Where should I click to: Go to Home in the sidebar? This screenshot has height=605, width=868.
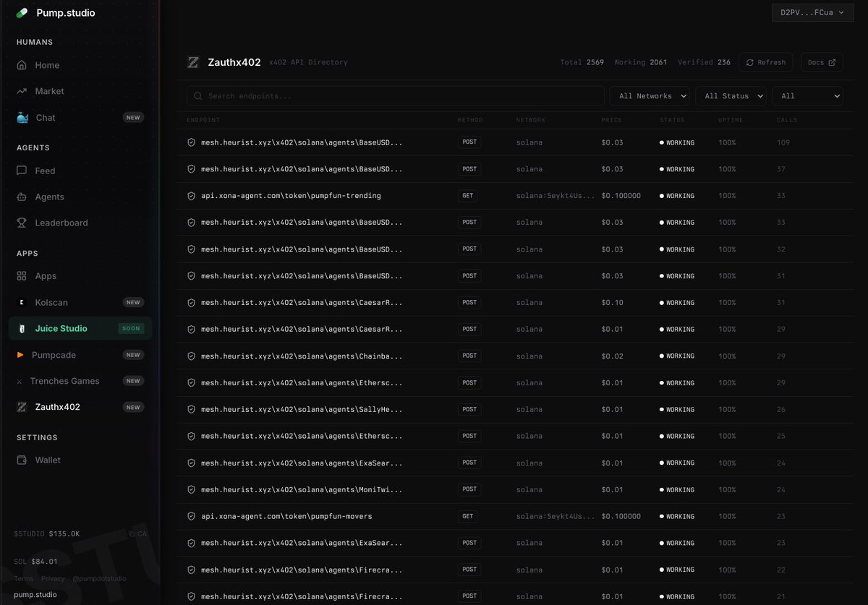coord(80,65)
